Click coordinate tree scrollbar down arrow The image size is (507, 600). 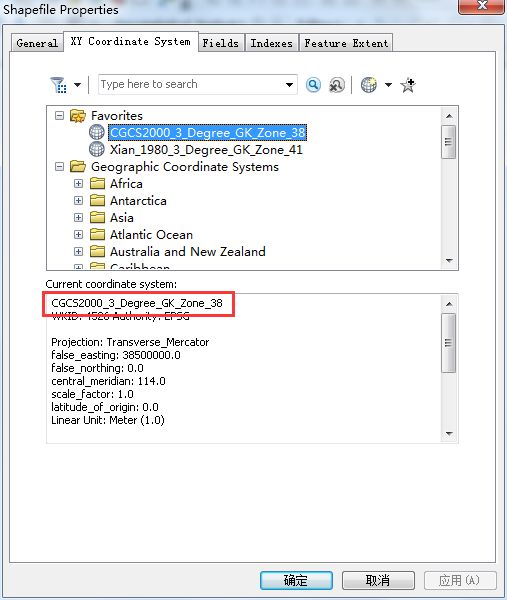coord(449,261)
